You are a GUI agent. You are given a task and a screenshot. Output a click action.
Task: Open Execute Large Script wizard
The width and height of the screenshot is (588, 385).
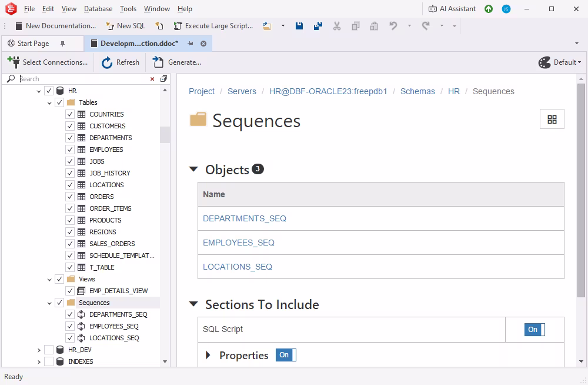click(x=213, y=26)
